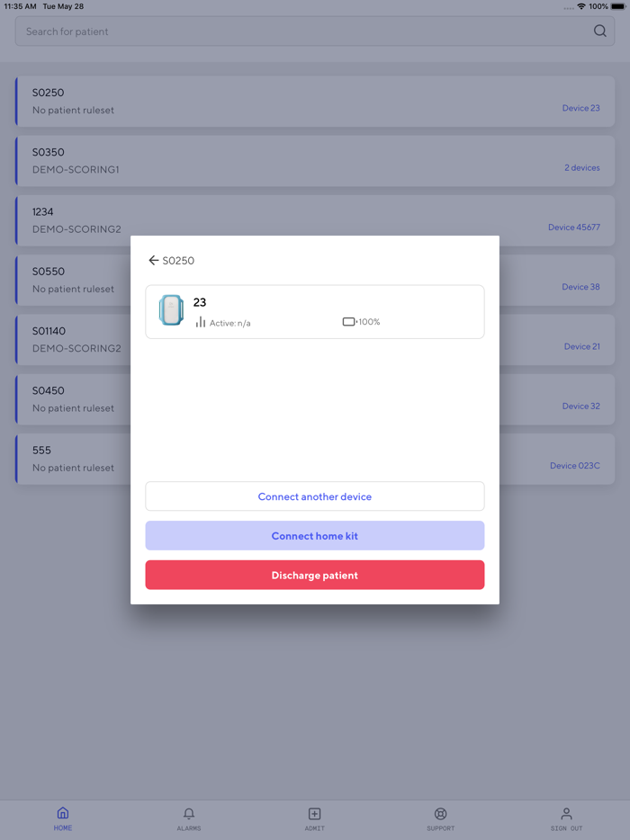The width and height of the screenshot is (630, 840).
Task: Click the search magnifier icon
Action: click(600, 31)
